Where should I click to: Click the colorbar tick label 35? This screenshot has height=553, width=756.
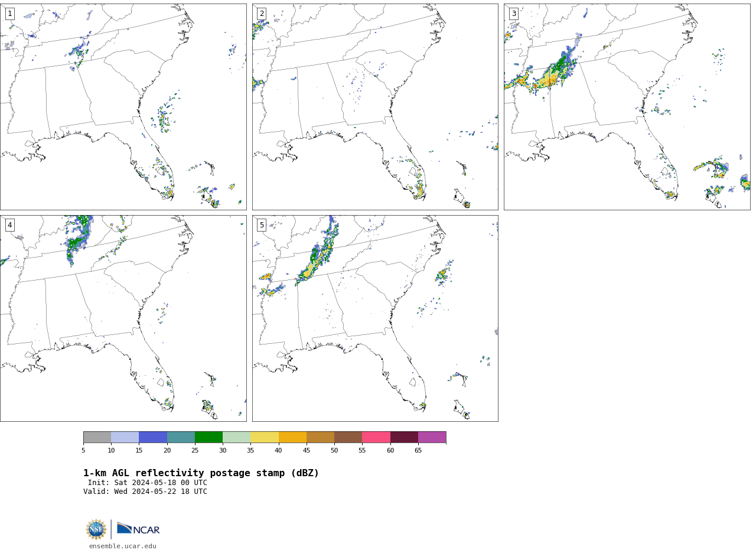pyautogui.click(x=250, y=451)
